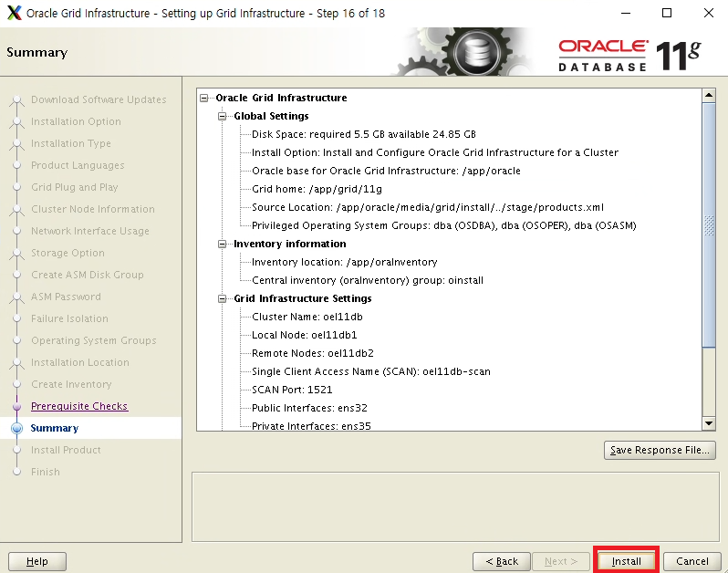Select 'Local Node: oel11db1' row
The height and width of the screenshot is (573, 728).
coord(304,335)
